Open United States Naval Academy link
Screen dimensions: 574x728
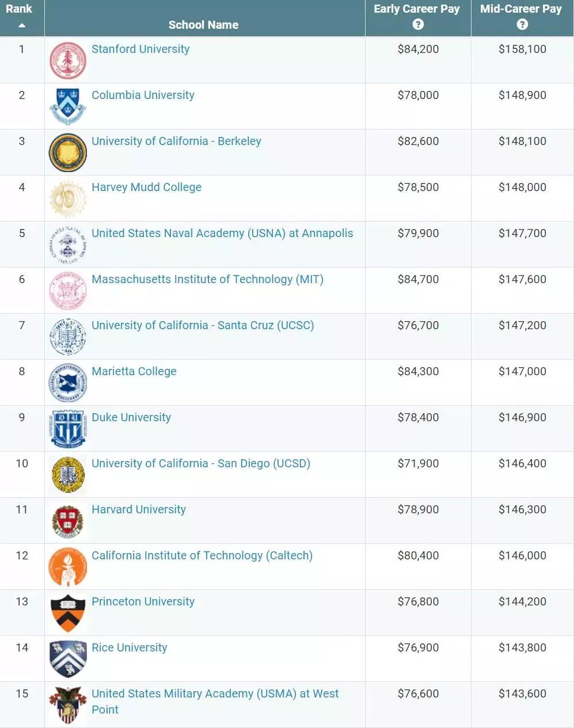click(x=222, y=233)
